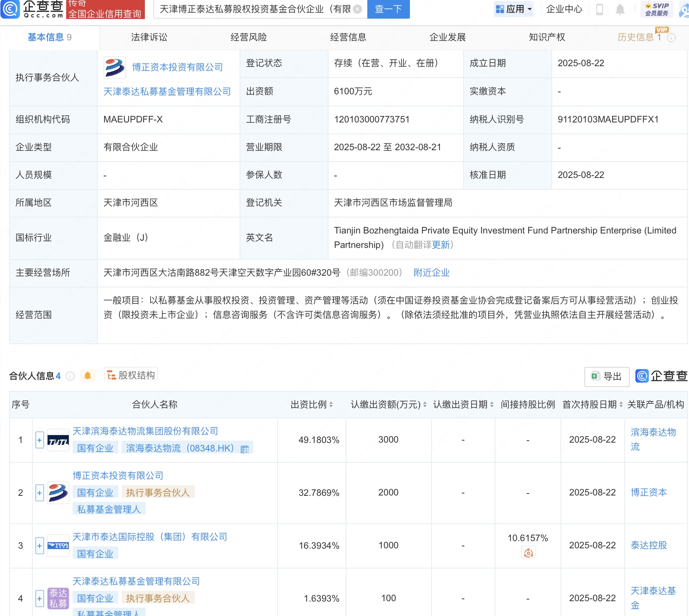Viewport: 689px width, 616px height.
Task: Switch to 法律诉讼 tab
Action: click(149, 37)
